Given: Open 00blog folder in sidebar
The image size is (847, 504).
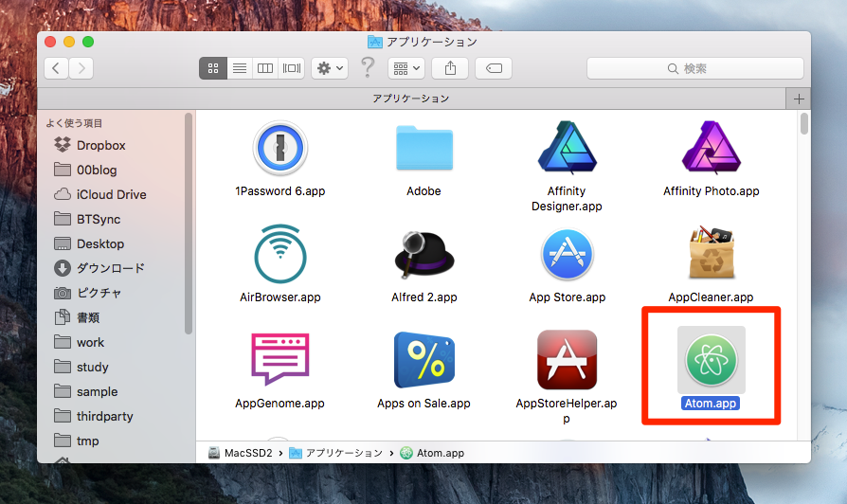Looking at the screenshot, I should [x=86, y=170].
